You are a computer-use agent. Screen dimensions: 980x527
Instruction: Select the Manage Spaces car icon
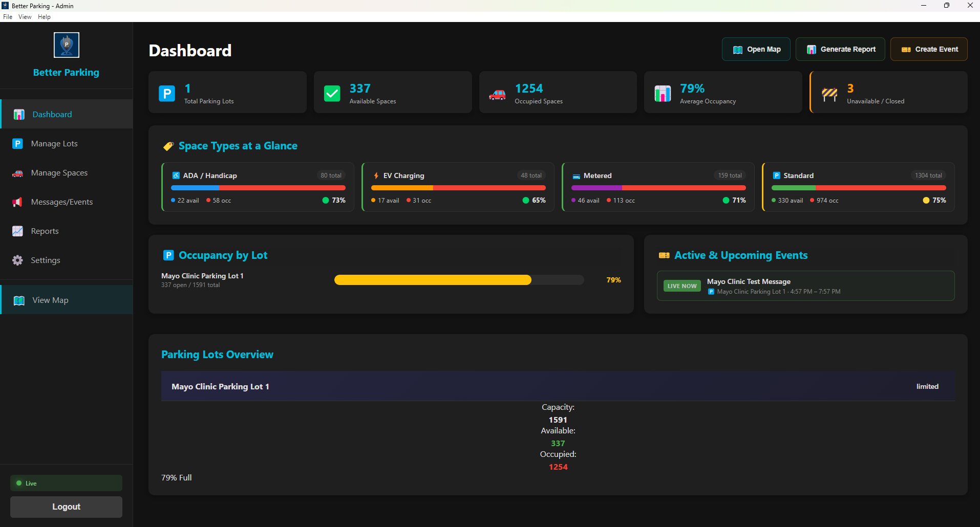[x=17, y=172]
